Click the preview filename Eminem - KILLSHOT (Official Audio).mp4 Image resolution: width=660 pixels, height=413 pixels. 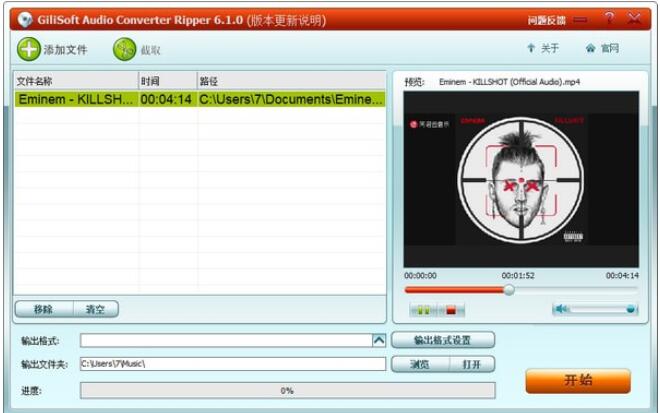[509, 82]
